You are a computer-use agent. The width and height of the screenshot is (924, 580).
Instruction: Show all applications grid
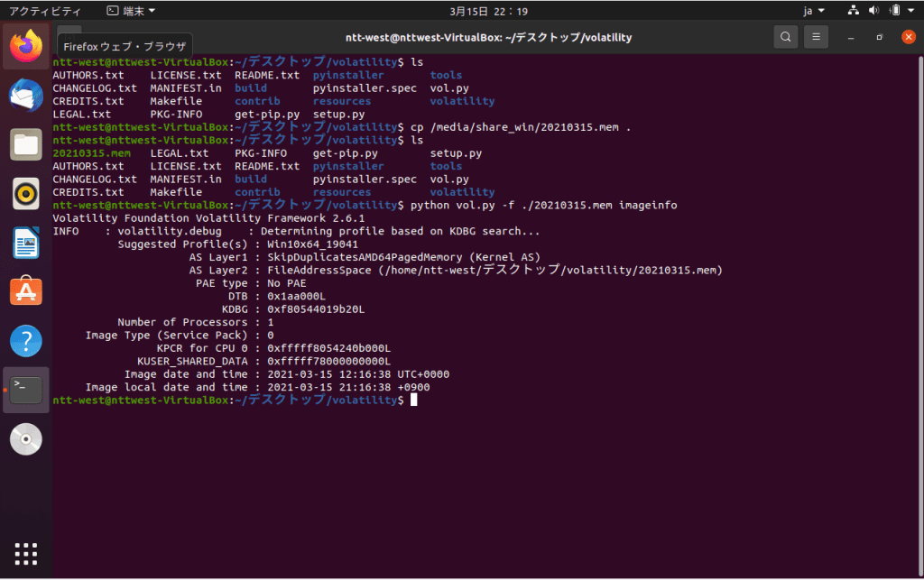[x=26, y=554]
